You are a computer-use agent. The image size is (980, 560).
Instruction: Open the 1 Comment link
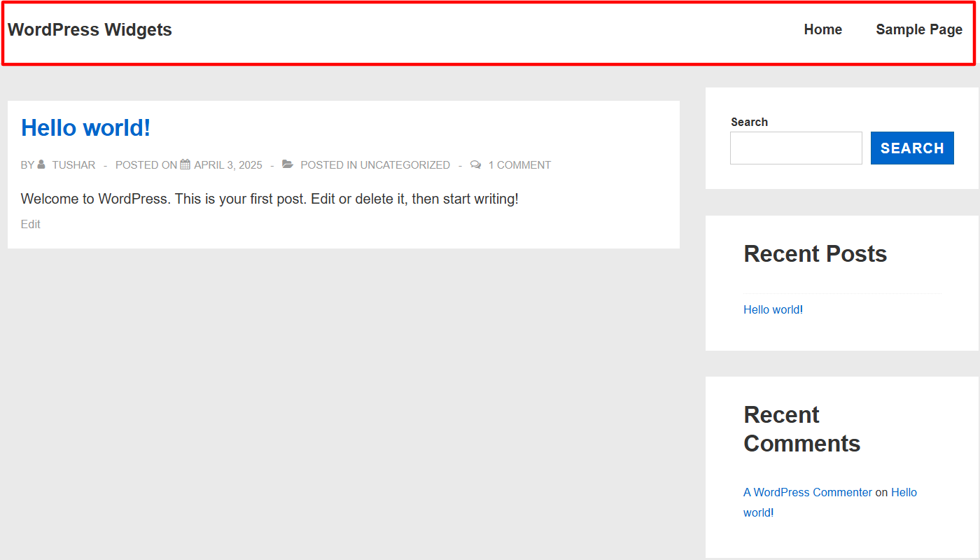coord(519,165)
